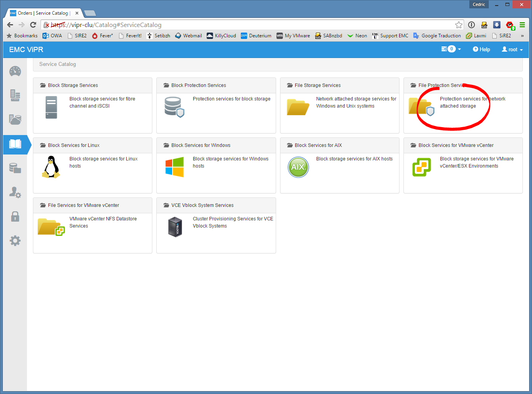532x394 pixels.
Task: Open the OWA bookmark
Action: coord(52,36)
